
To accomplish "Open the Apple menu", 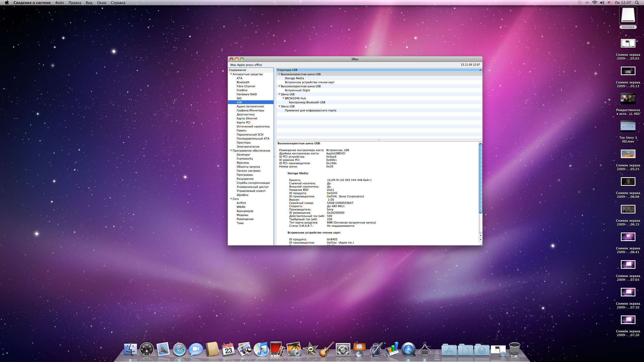I will pyautogui.click(x=7, y=3).
